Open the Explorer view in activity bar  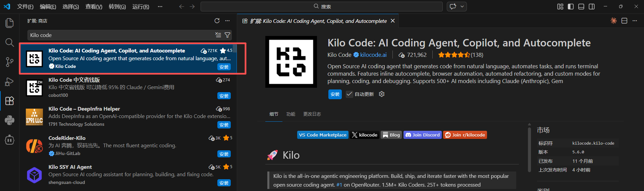pyautogui.click(x=9, y=23)
